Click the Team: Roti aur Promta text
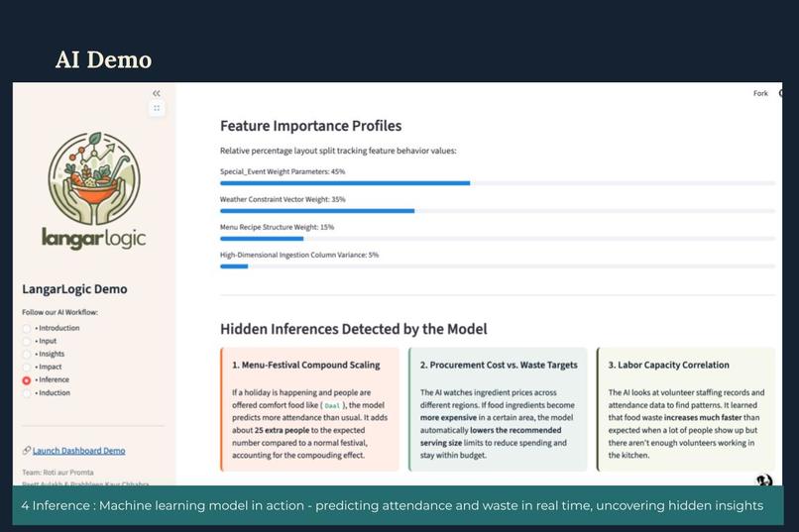This screenshot has width=799, height=532. tap(57, 473)
